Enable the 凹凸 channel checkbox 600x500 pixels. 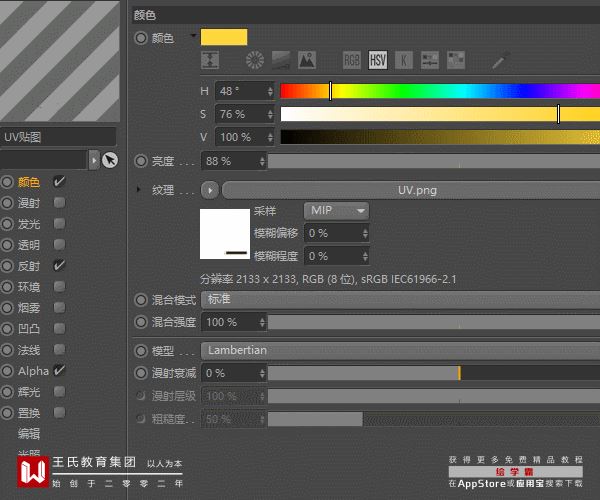point(59,329)
